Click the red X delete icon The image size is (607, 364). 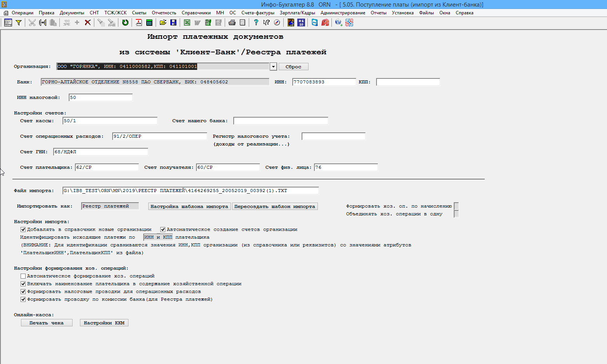(88, 23)
